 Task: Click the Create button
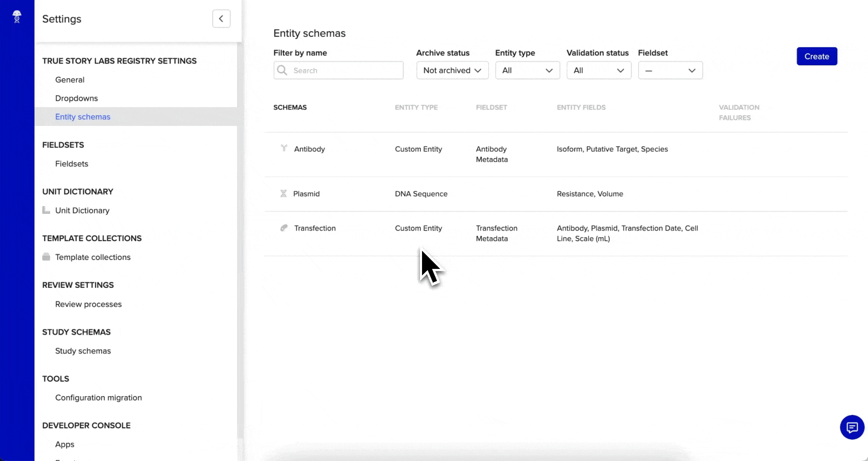(x=816, y=56)
